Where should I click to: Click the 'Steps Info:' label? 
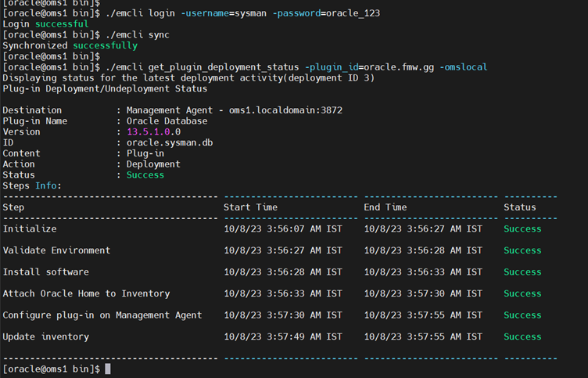click(32, 185)
